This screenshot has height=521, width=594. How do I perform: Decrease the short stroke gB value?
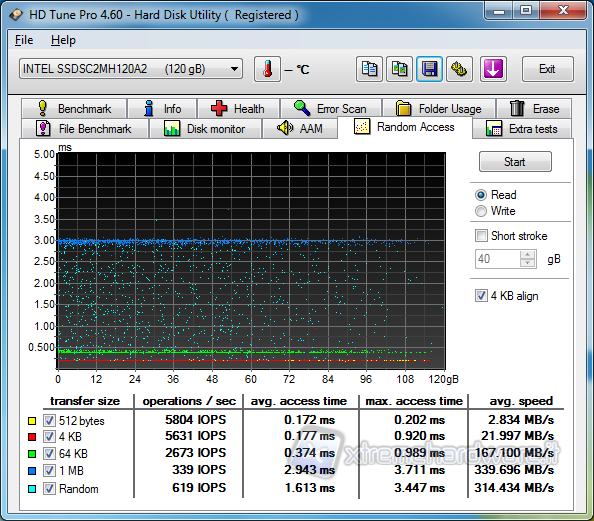tap(527, 263)
